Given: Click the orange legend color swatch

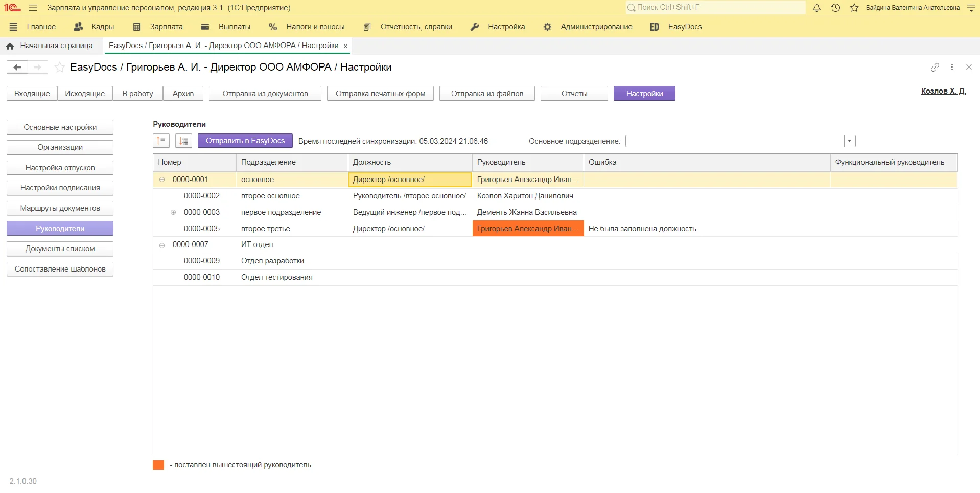Looking at the screenshot, I should (158, 465).
